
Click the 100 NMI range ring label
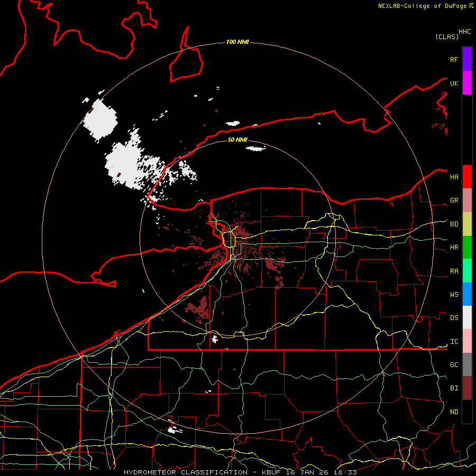click(237, 42)
